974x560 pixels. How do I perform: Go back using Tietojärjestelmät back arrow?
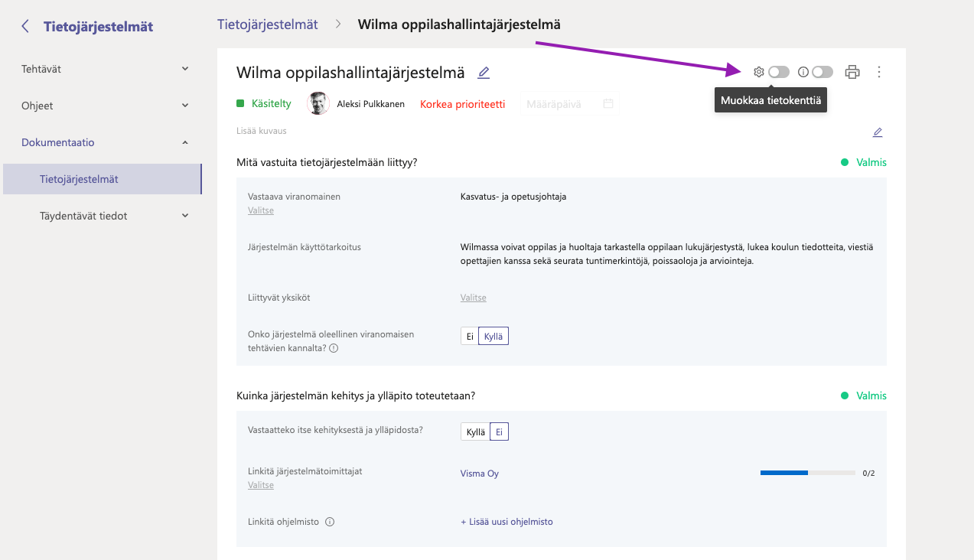point(25,27)
